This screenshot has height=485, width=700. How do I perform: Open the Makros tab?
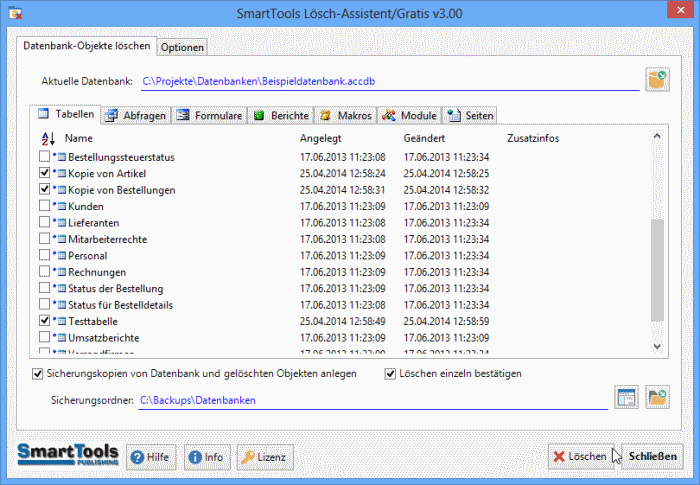346,116
